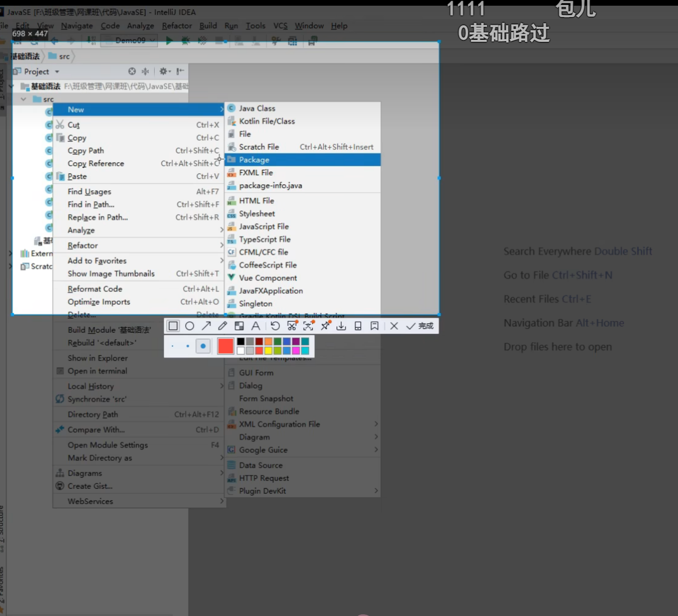
Task: Expand the Add to Favorites submenu
Action: (x=139, y=261)
